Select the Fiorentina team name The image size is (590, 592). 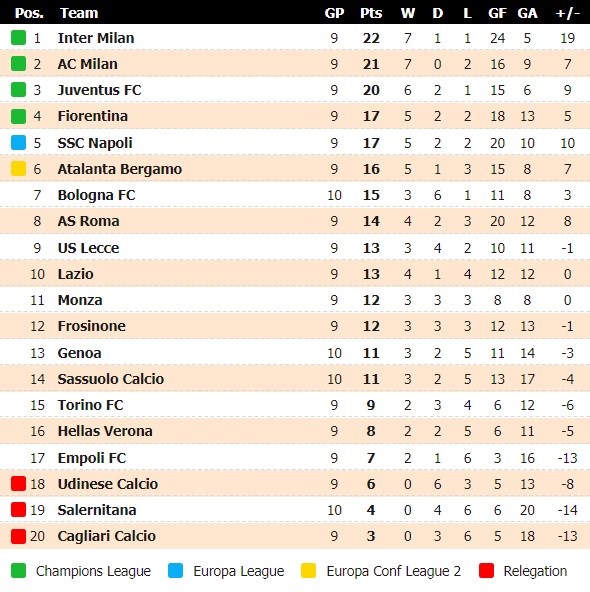coord(92,116)
